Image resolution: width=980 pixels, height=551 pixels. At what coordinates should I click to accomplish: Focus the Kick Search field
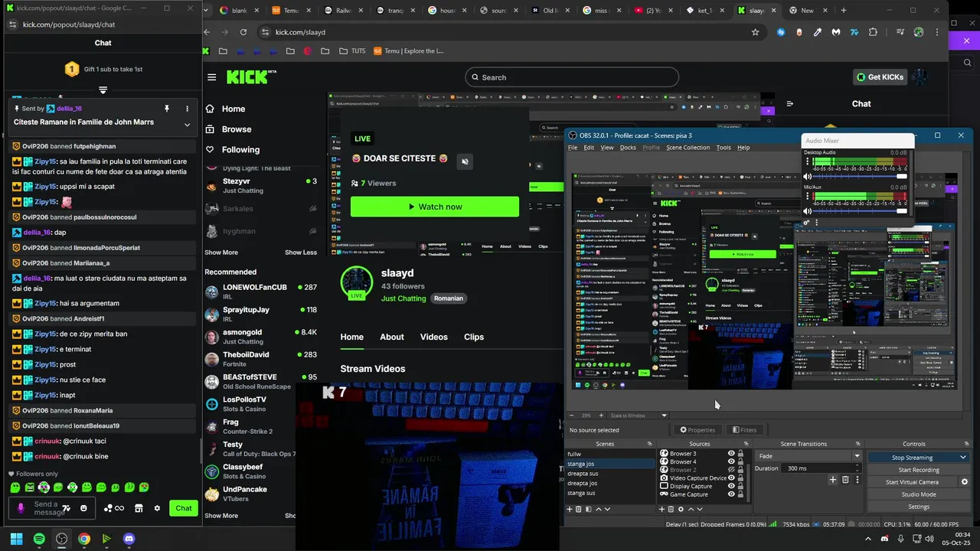click(572, 77)
